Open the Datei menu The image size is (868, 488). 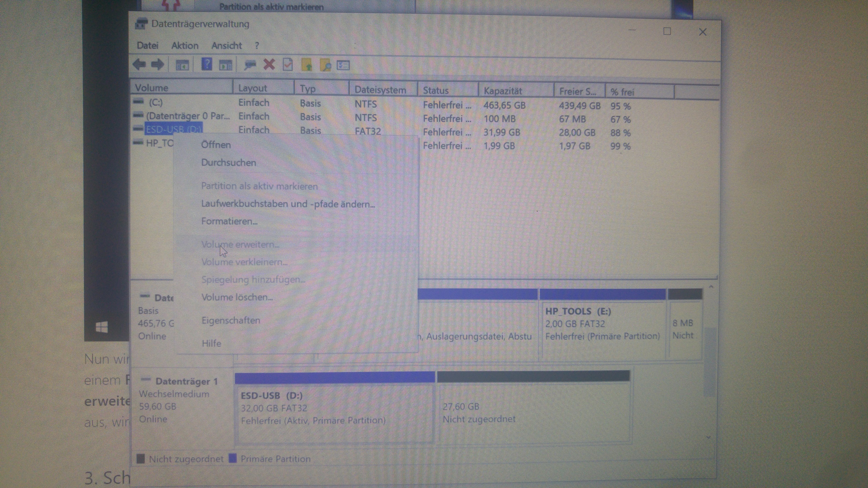pos(147,45)
